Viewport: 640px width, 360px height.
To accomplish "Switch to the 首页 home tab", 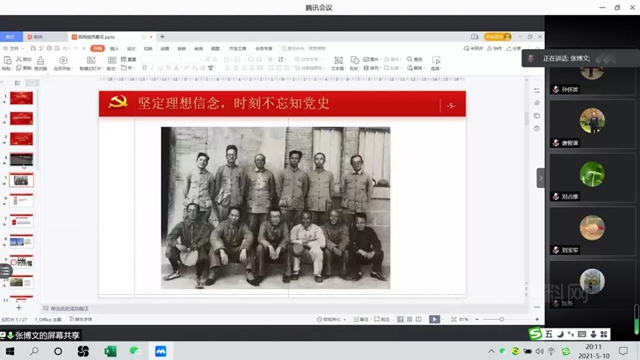I will pos(11,37).
